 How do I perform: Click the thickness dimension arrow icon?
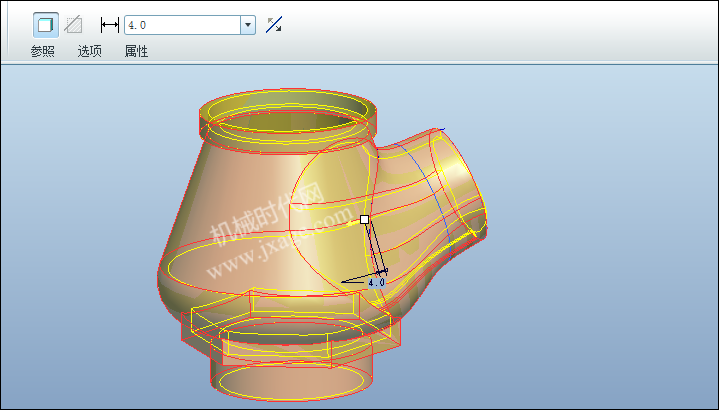pyautogui.click(x=110, y=25)
